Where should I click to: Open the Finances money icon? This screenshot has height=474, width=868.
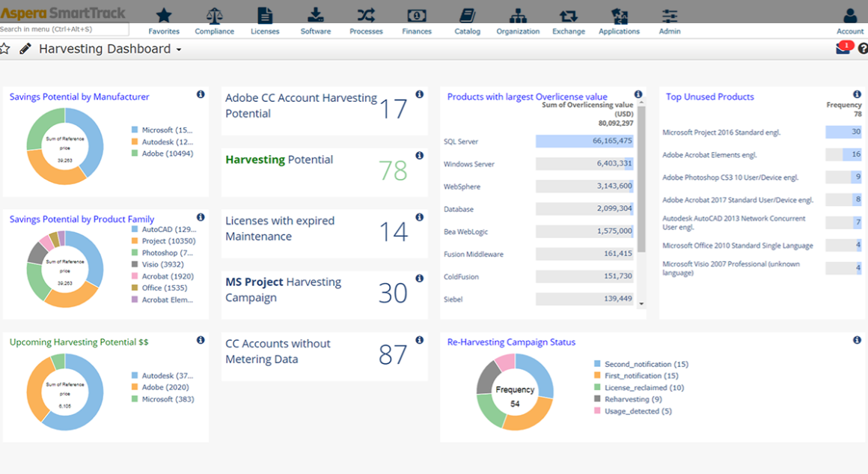click(x=417, y=16)
